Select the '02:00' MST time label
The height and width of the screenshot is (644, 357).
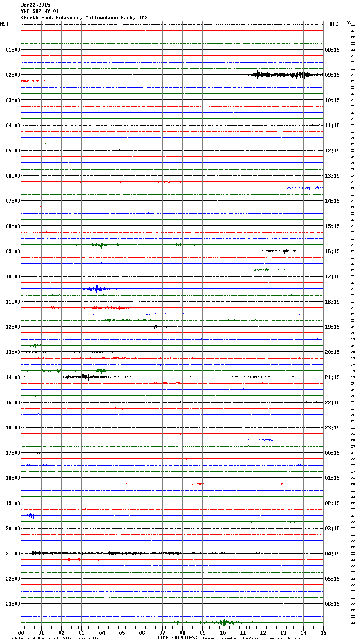(x=13, y=75)
